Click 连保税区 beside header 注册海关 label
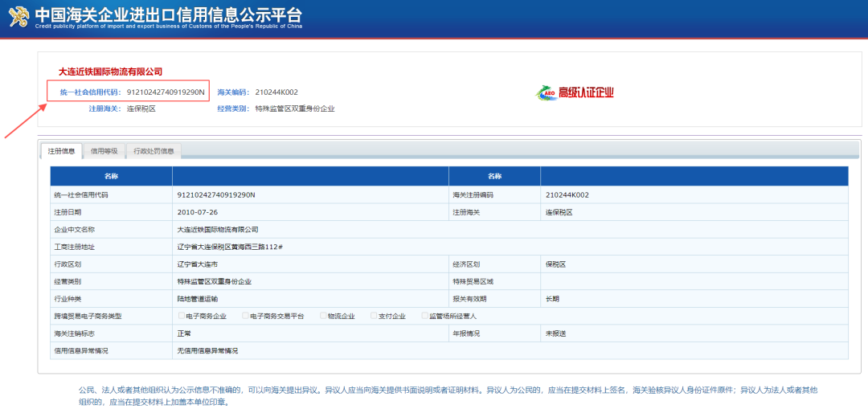The width and height of the screenshot is (868, 409). (141, 108)
